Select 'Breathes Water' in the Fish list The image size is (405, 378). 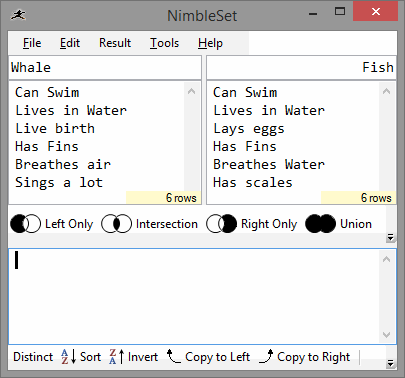[269, 165]
